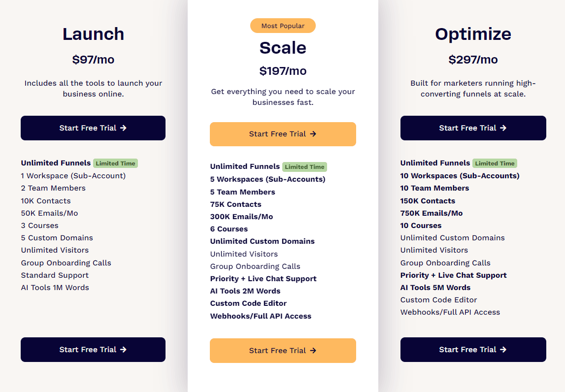Viewport: 565px width, 392px height.
Task: Select the green Limited Time badge under Launch
Action: 115,163
